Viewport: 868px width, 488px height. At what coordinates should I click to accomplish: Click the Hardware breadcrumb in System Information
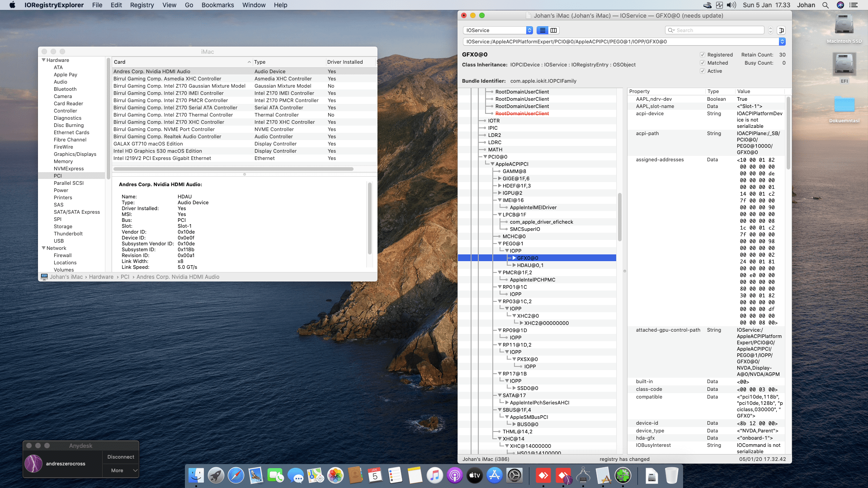(x=101, y=277)
